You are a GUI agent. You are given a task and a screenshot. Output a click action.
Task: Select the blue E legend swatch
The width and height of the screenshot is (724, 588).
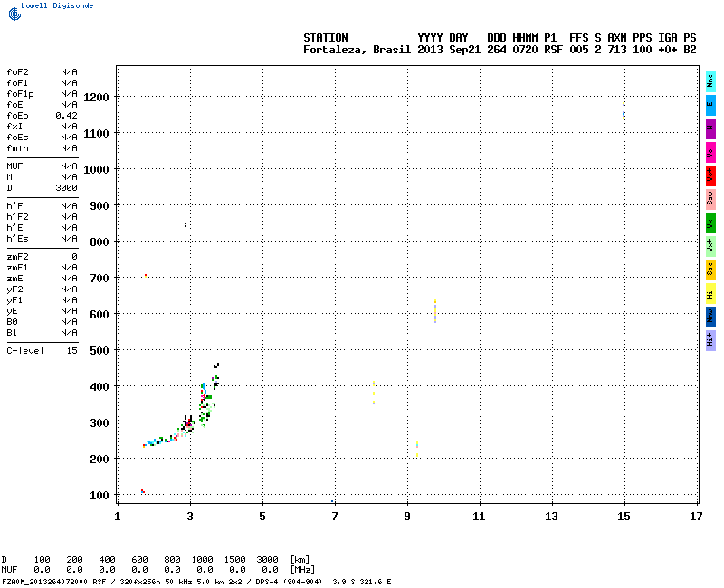click(x=710, y=106)
